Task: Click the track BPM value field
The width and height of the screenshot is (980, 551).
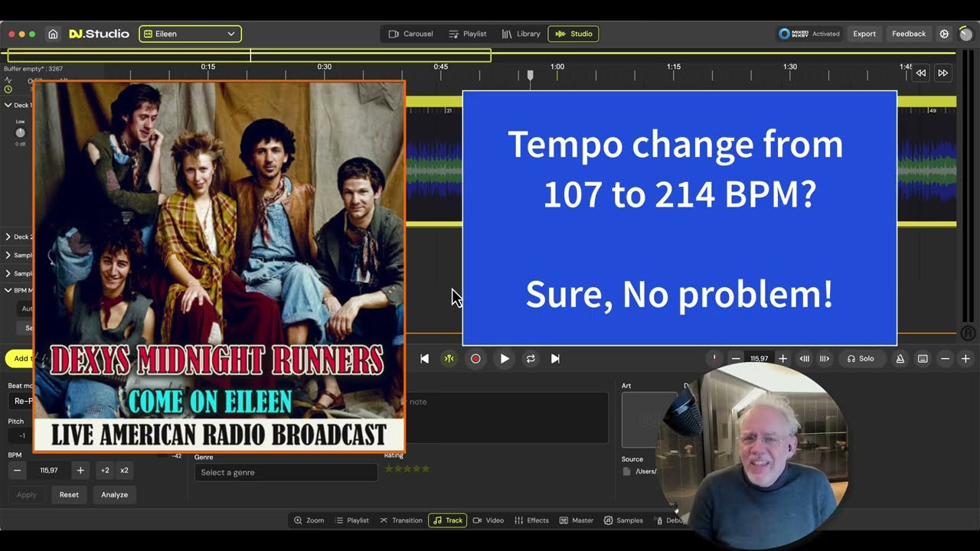Action: point(49,470)
